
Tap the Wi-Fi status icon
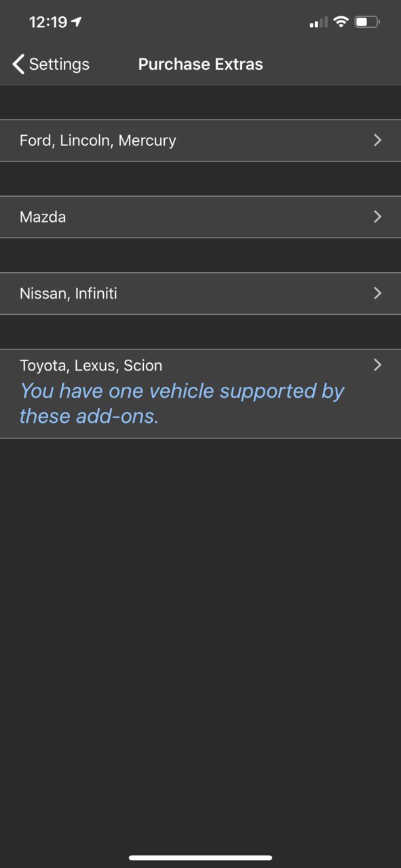341,22
